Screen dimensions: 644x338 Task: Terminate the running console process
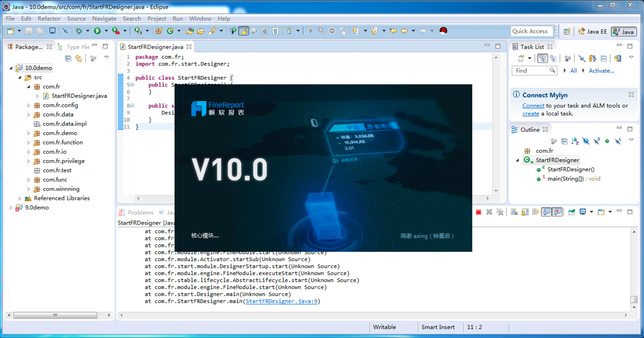coord(478,212)
